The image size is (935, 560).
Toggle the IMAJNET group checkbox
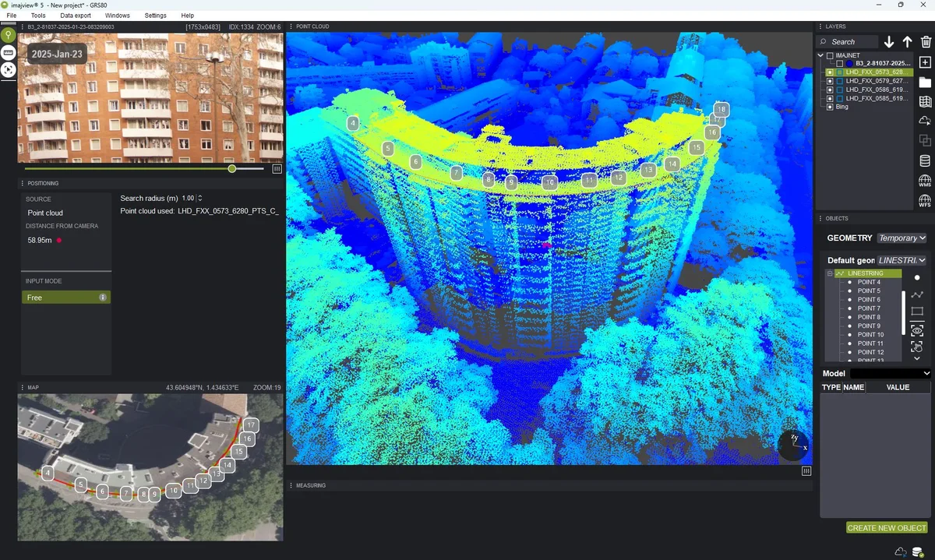coord(830,56)
